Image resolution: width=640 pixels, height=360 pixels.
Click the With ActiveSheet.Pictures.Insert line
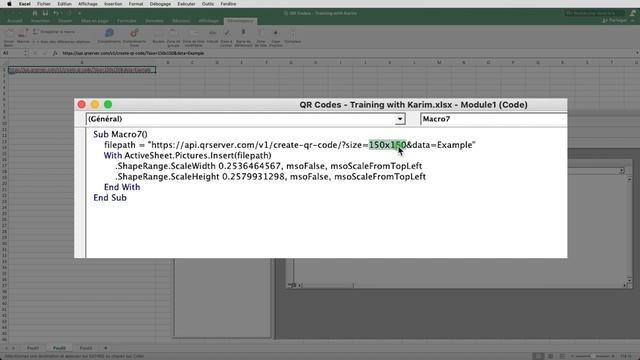click(x=187, y=156)
